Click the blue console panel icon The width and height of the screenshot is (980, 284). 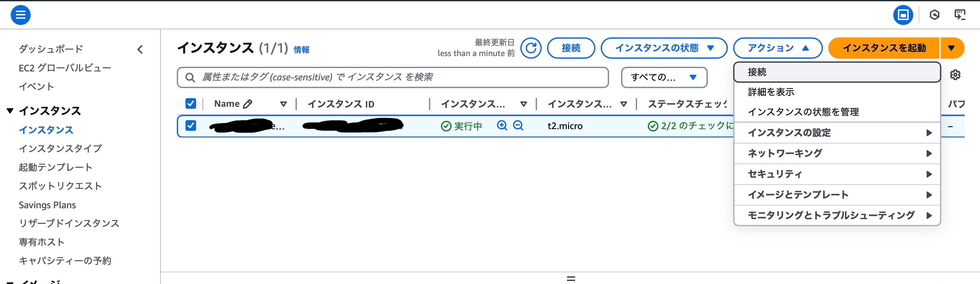(x=903, y=15)
